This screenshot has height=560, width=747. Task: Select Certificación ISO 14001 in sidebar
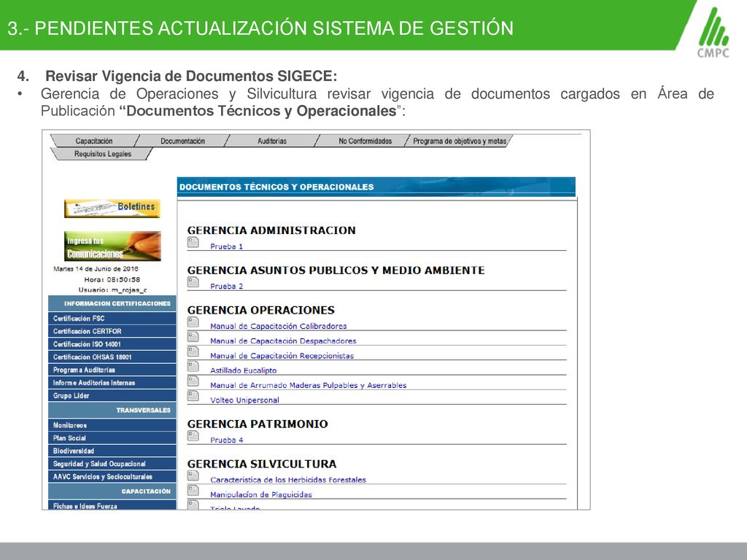pyautogui.click(x=112, y=344)
